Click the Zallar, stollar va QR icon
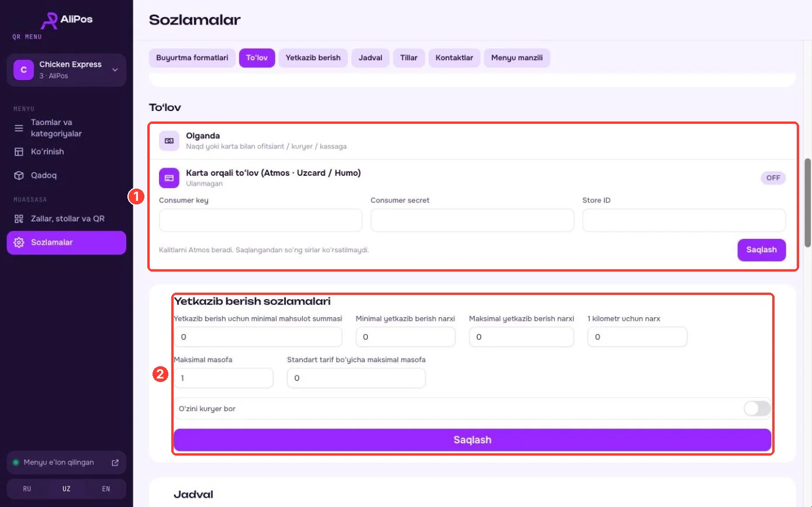The height and width of the screenshot is (507, 812). point(19,218)
